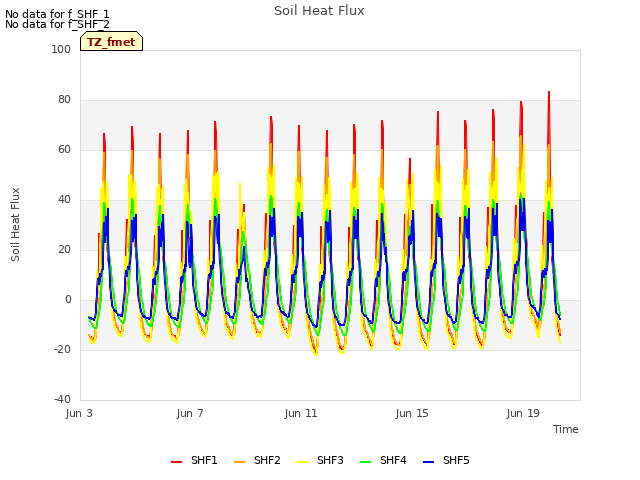Toggle the SHF5 legend entry
Image resolution: width=640 pixels, height=480 pixels.
[x=446, y=460]
